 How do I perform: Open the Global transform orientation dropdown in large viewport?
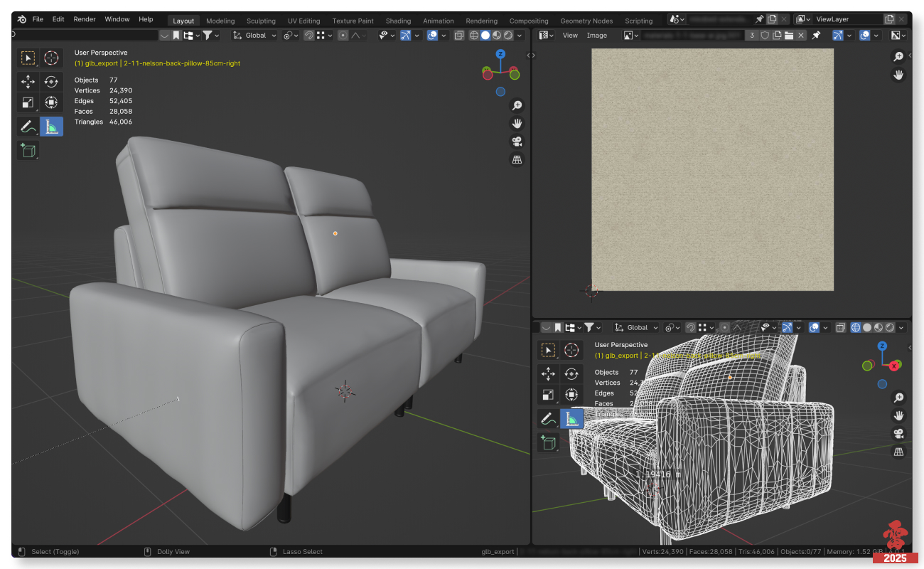click(256, 36)
